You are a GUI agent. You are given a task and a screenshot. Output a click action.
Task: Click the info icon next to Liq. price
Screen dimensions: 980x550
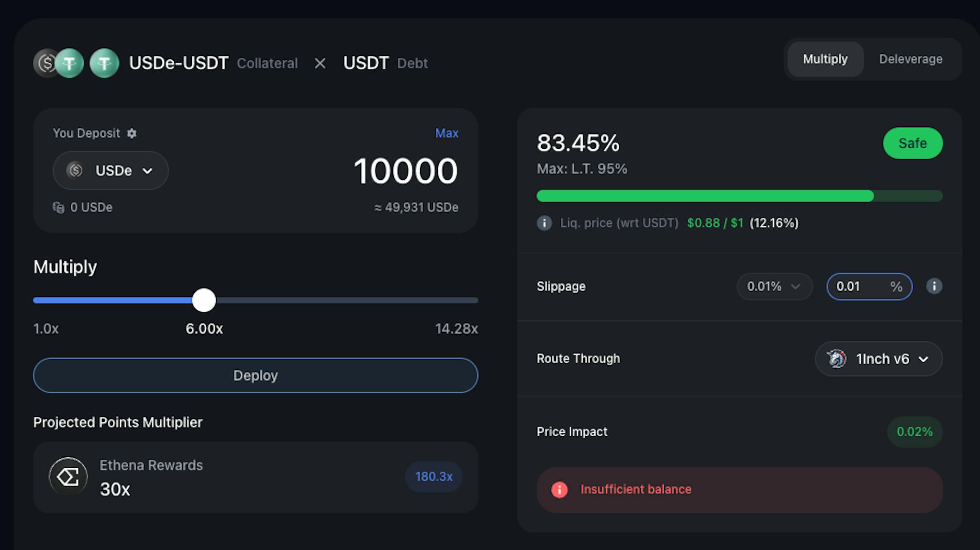click(x=544, y=223)
